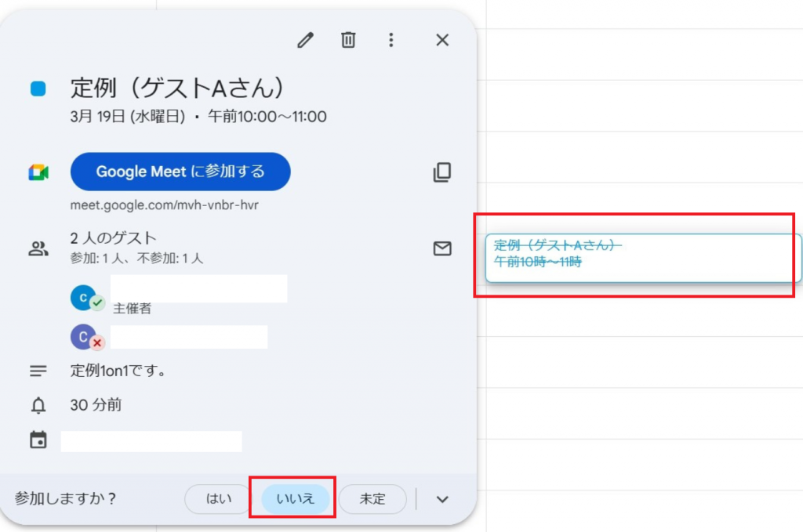Click the guests people icon
Viewport: 803px width, 532px height.
click(x=38, y=249)
